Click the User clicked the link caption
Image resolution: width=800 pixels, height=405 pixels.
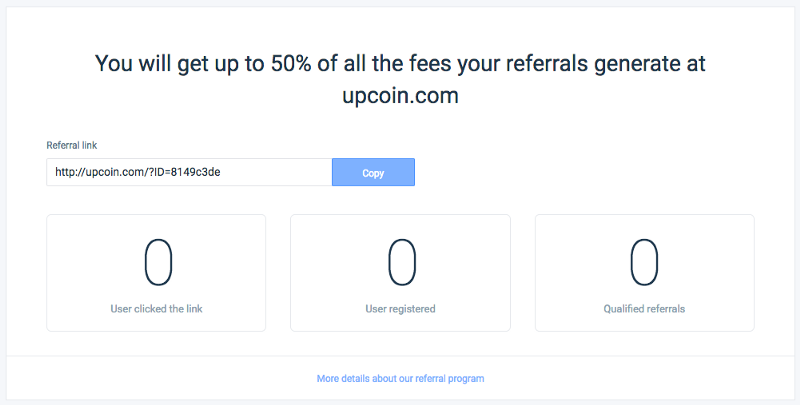(x=156, y=309)
